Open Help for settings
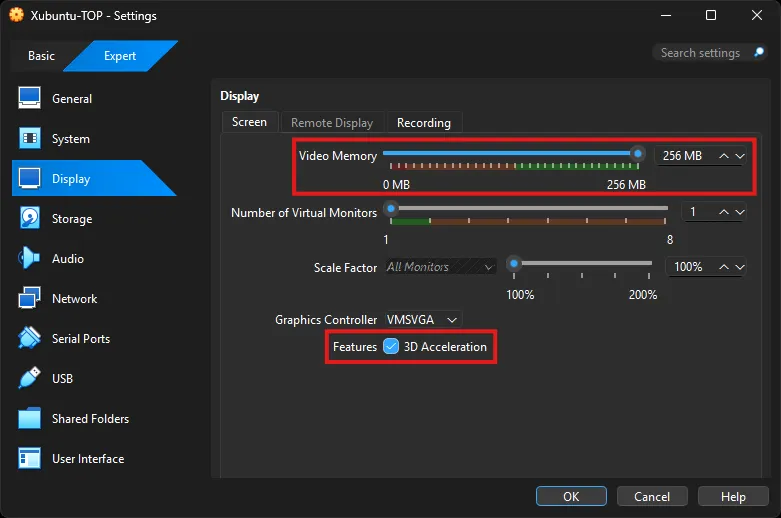 click(733, 497)
